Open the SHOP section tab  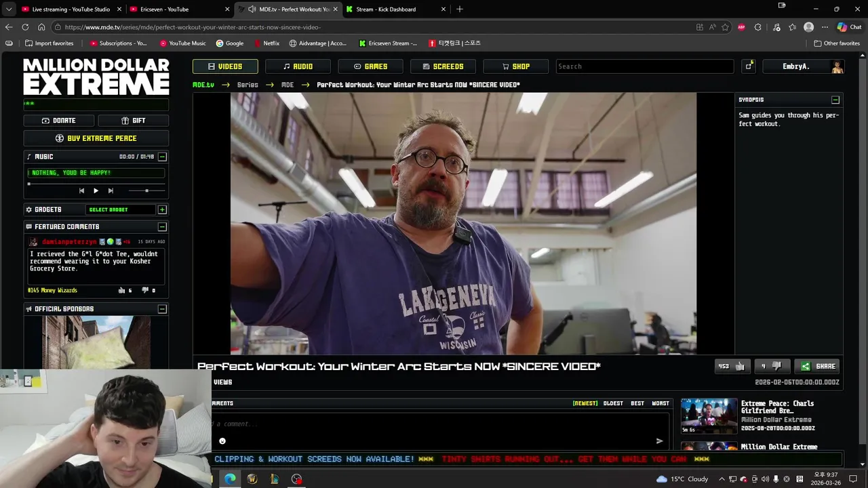click(x=515, y=66)
